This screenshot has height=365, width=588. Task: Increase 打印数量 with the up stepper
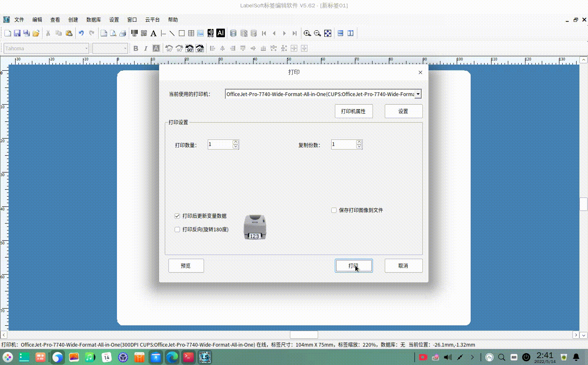[x=236, y=142]
